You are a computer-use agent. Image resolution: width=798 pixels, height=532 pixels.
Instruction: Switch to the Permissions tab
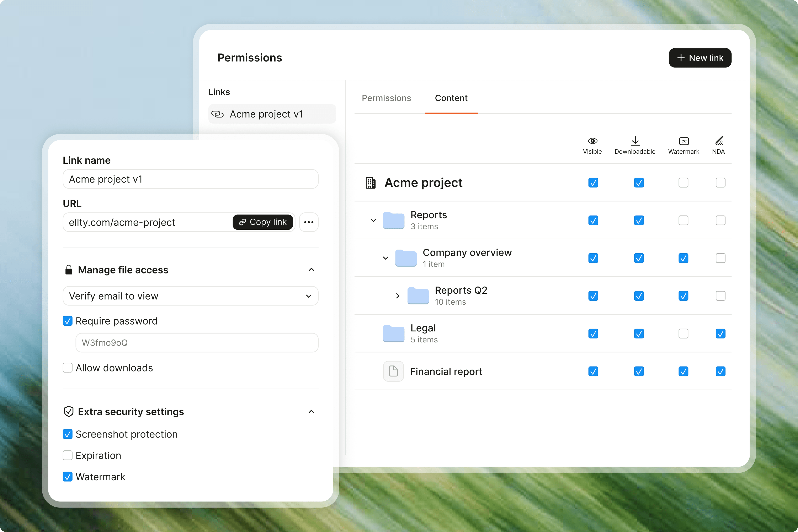point(386,98)
